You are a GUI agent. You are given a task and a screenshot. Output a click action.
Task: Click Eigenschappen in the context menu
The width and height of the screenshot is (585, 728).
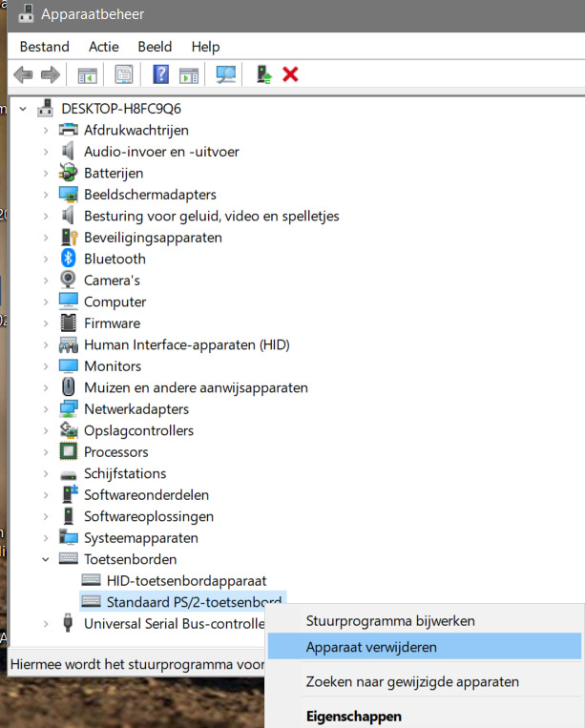(x=353, y=716)
